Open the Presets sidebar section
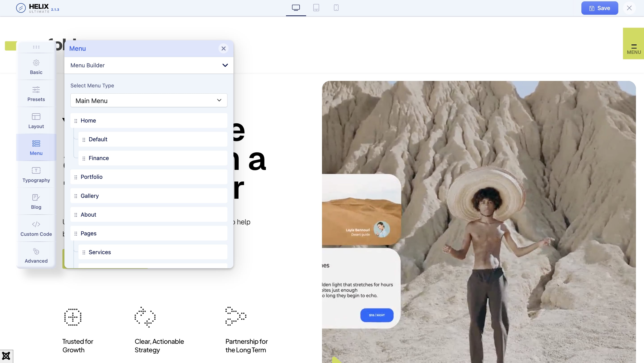 point(36,94)
